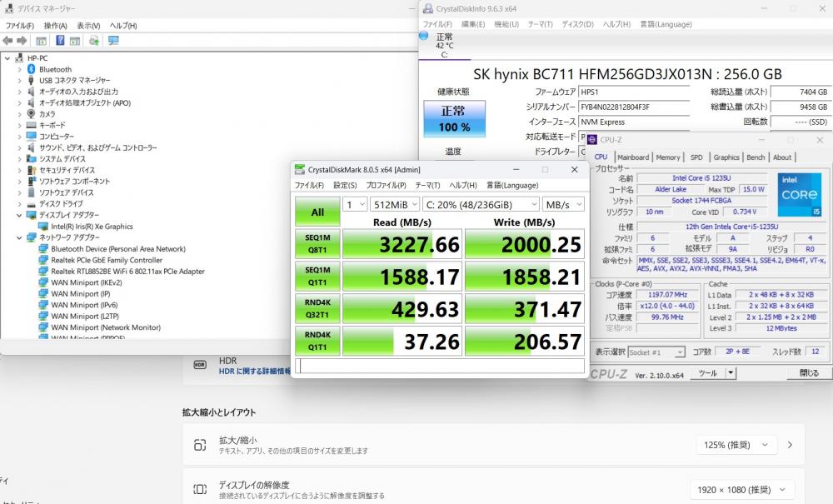Screen dimensions: 833x504
Task: Collapse the ディスプレイ アダプター category
Action: coord(19,215)
